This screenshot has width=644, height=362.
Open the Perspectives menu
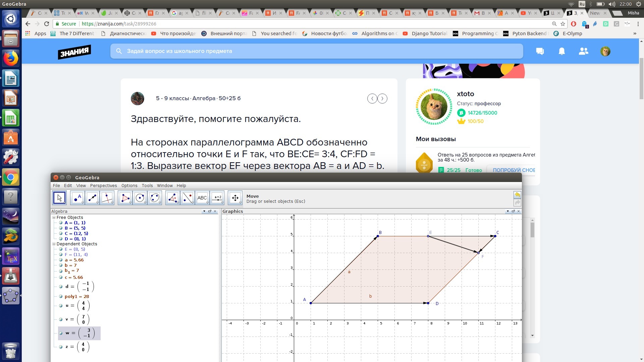[x=103, y=186]
